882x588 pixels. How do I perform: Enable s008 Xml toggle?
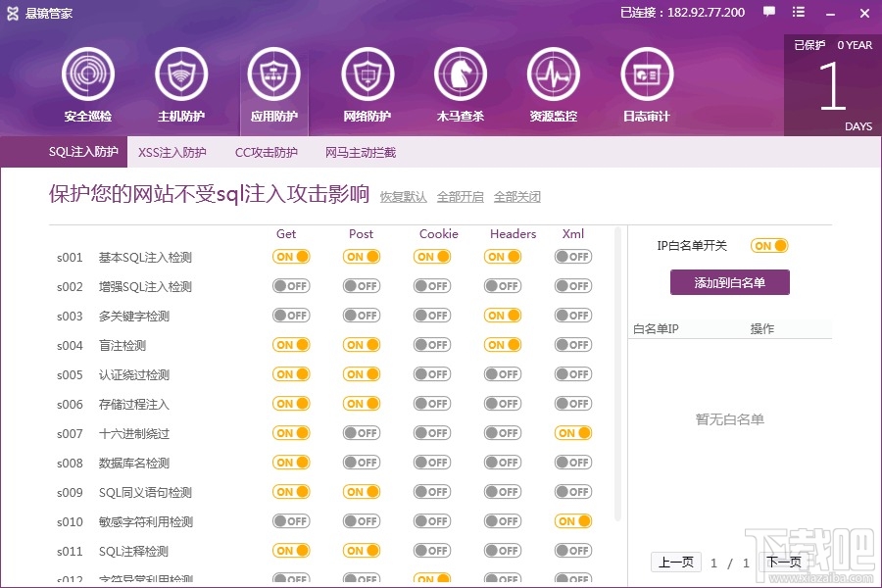point(573,462)
